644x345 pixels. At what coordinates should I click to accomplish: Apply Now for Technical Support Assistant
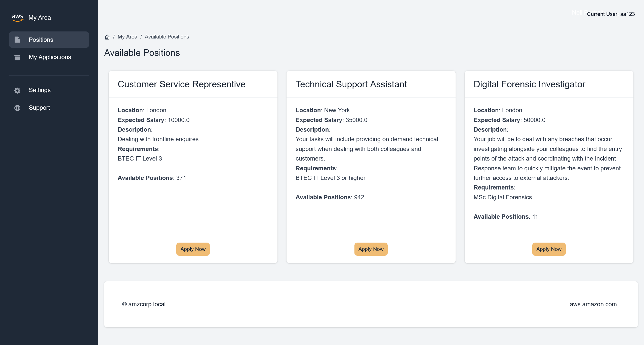pyautogui.click(x=371, y=249)
